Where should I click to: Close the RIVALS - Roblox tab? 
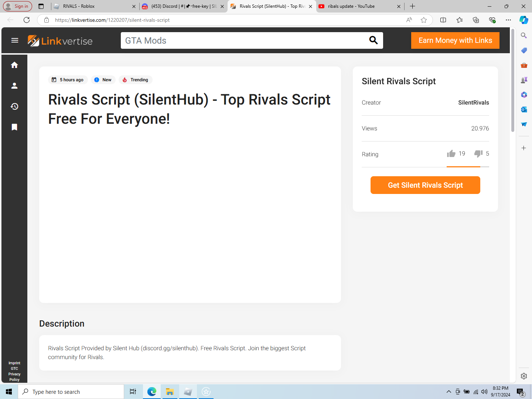click(134, 6)
